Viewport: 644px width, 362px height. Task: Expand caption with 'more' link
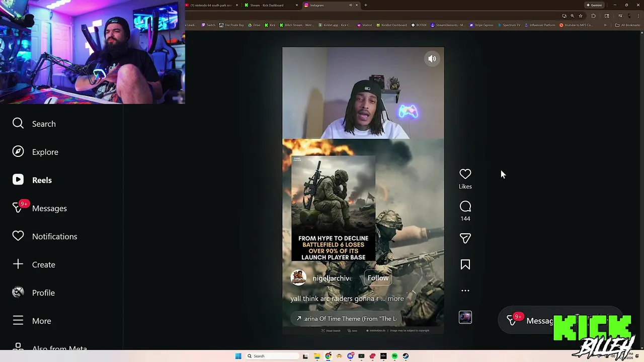click(x=395, y=299)
